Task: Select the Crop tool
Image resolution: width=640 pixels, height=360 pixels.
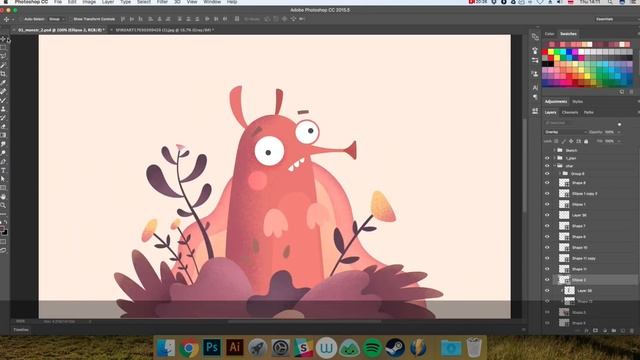Action: tap(3, 74)
